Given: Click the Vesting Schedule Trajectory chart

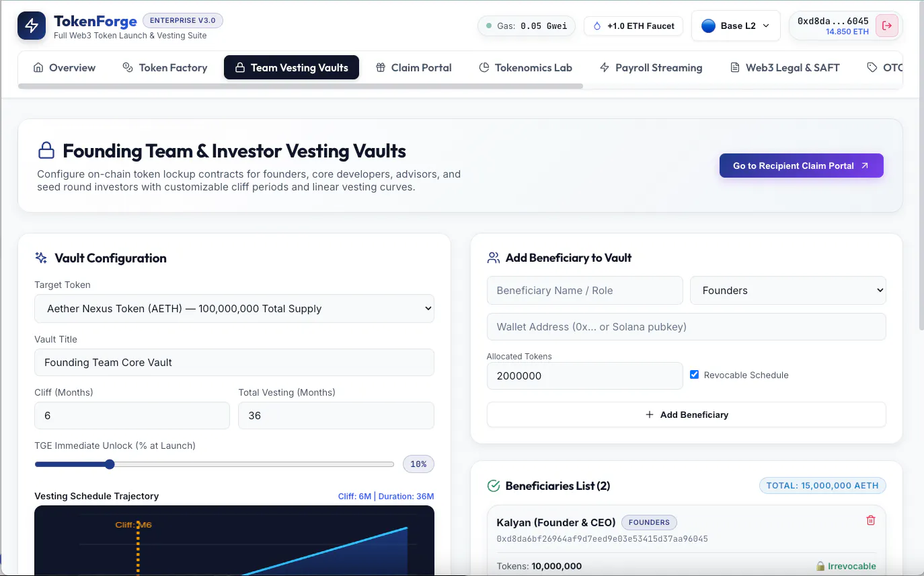Looking at the screenshot, I should point(234,540).
